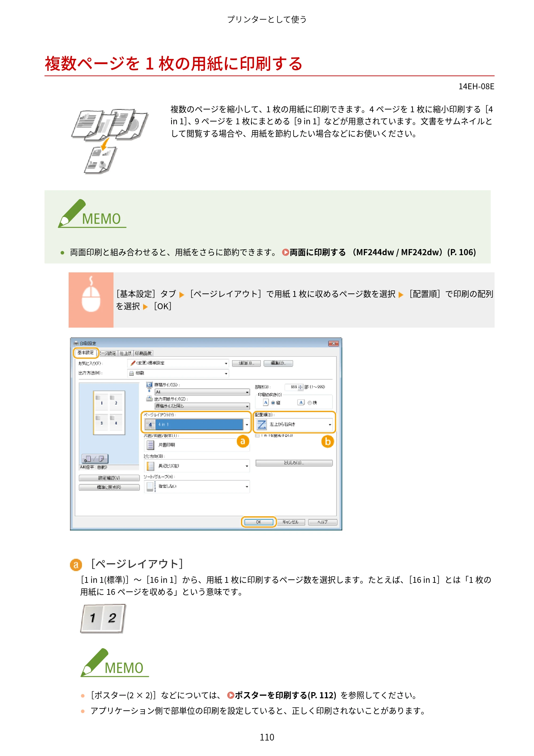The width and height of the screenshot is (534, 756).
Task: Expand the ページレイアウト 4 in 1 dropdown
Action: point(197,424)
